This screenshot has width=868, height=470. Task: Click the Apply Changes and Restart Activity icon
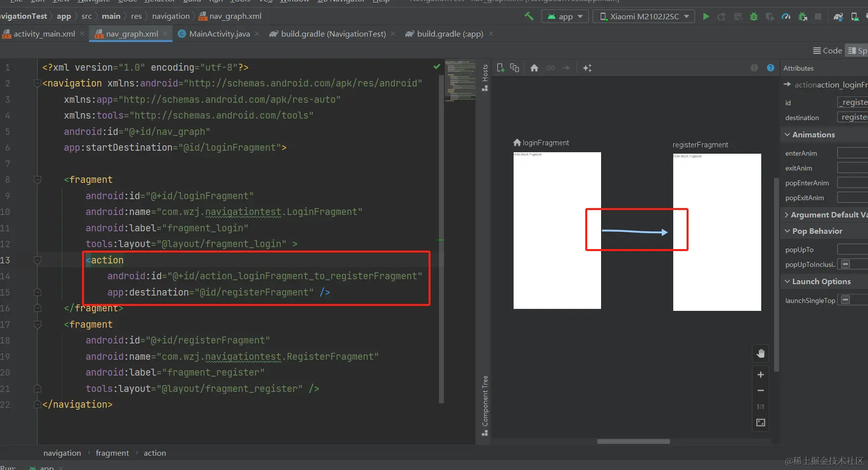(x=722, y=16)
